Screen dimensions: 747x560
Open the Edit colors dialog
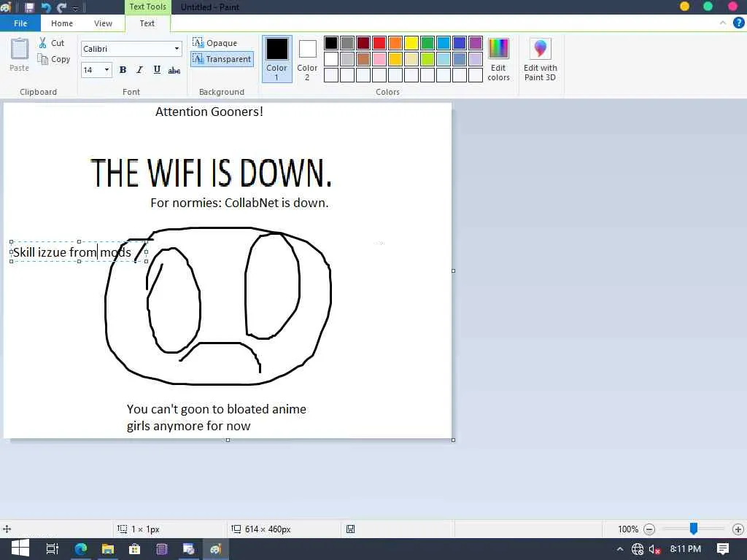(498, 59)
